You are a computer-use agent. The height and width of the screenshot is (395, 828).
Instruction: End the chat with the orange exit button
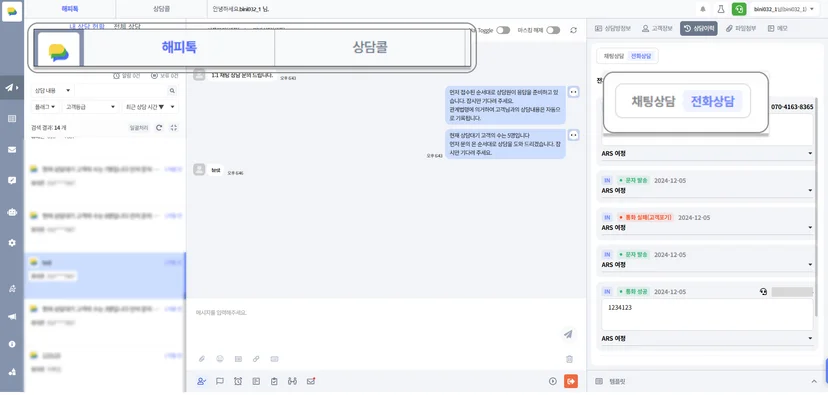point(571,381)
